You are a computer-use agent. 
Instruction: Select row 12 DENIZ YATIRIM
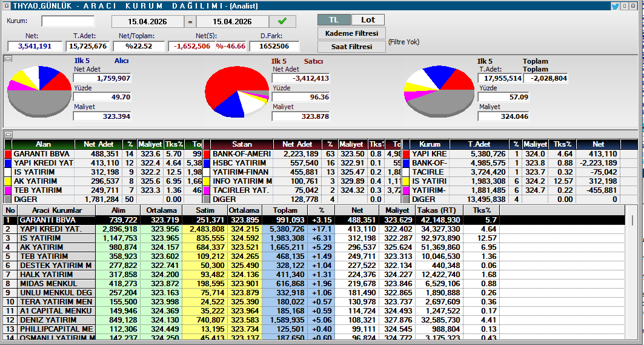tap(314, 320)
